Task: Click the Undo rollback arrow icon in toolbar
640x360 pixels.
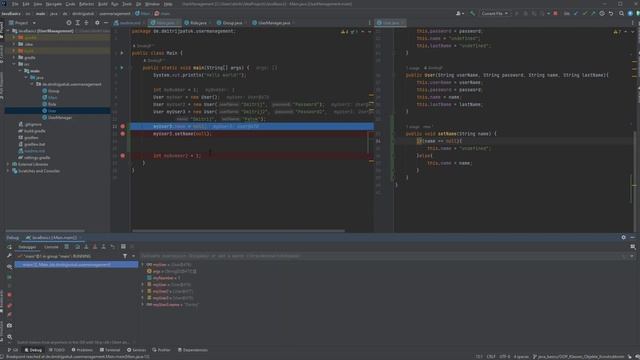Action: [611, 13]
